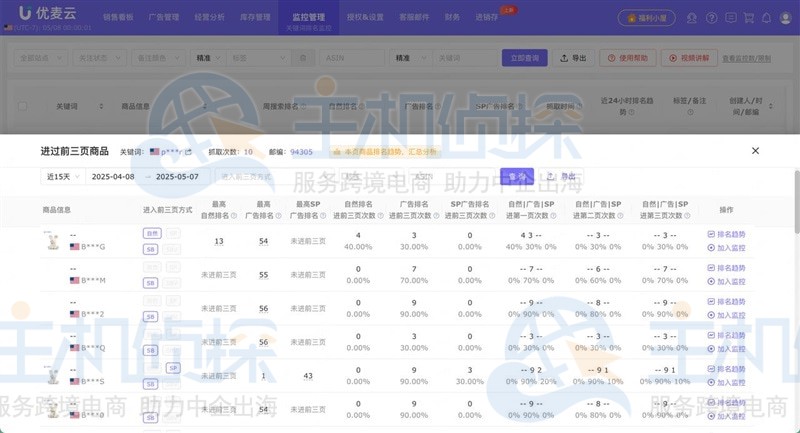Click 本页商品排名趋势,汇总分析 button

click(385, 152)
